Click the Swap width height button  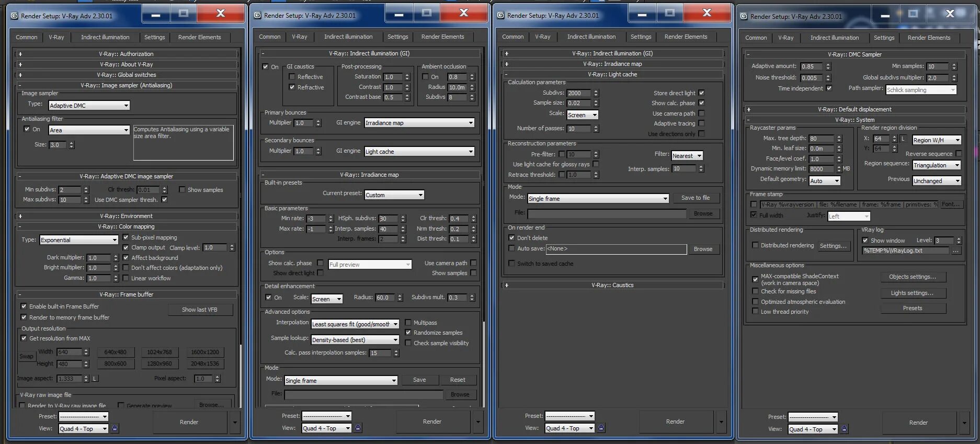pos(27,356)
